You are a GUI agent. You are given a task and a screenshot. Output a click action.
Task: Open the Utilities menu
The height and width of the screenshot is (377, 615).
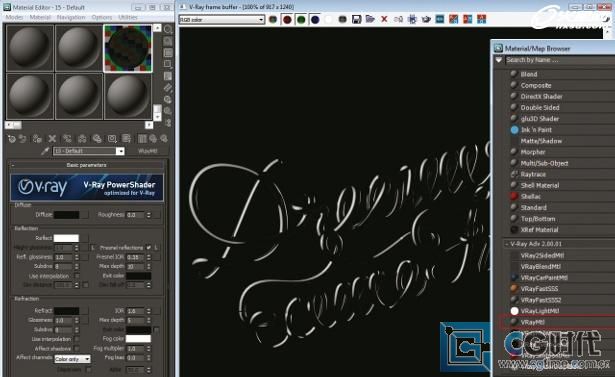point(128,17)
